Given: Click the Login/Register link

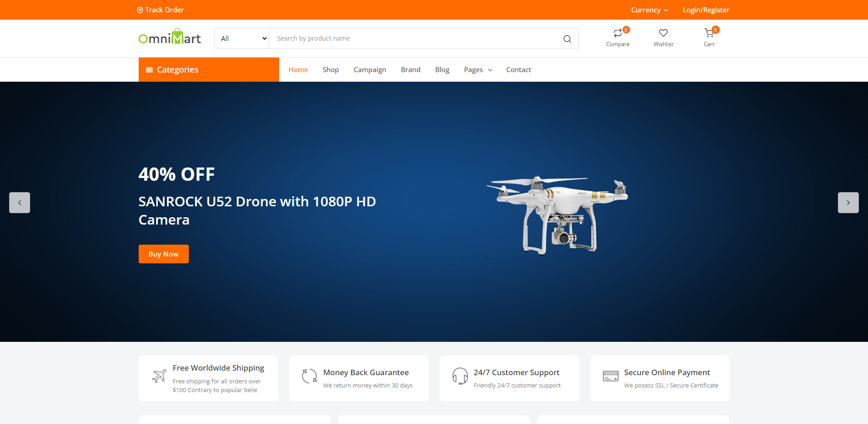Looking at the screenshot, I should [x=706, y=10].
